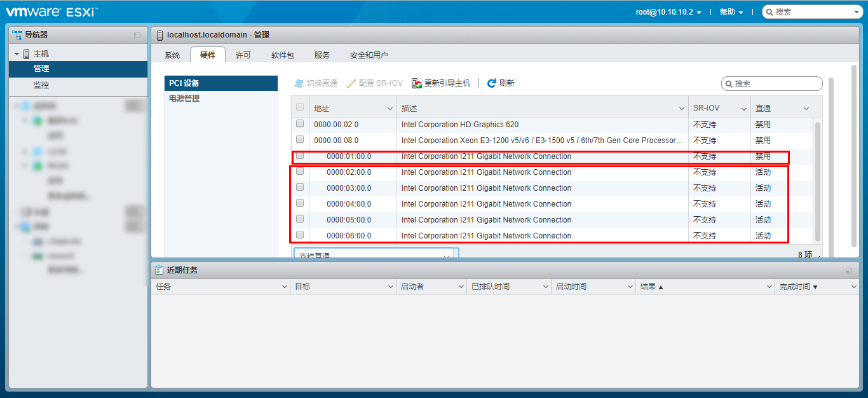
Task: Check the row for address 0000:04:00.0
Action: pos(300,203)
